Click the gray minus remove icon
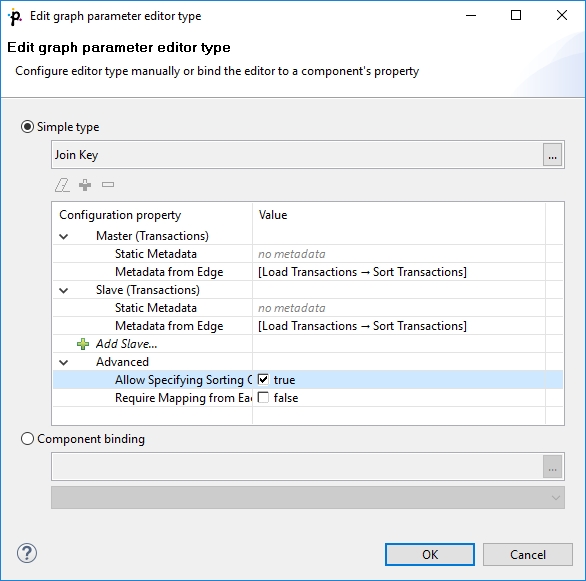 tap(108, 185)
